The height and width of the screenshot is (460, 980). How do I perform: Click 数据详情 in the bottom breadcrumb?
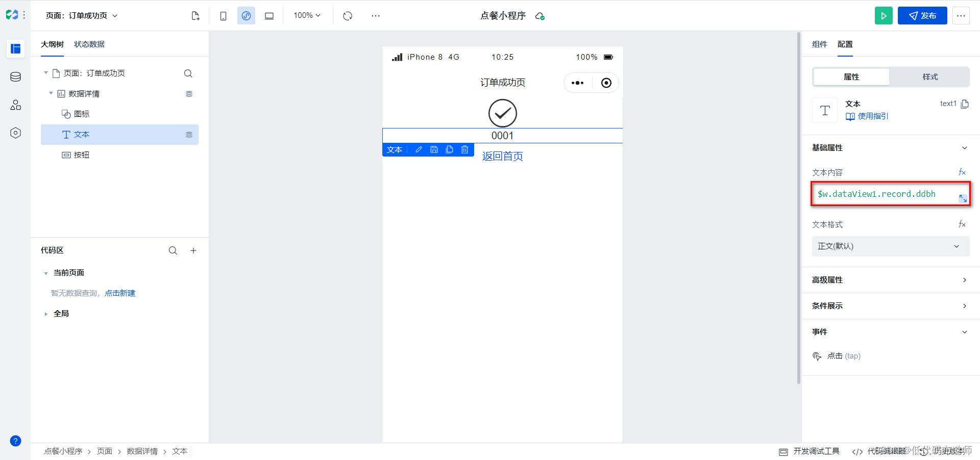pyautogui.click(x=142, y=451)
